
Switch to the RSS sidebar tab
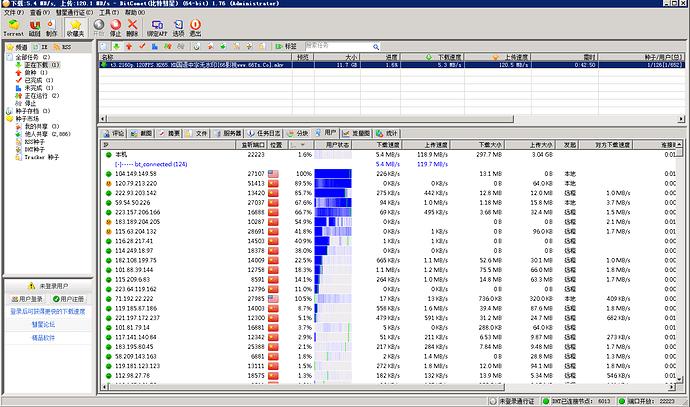(x=62, y=47)
